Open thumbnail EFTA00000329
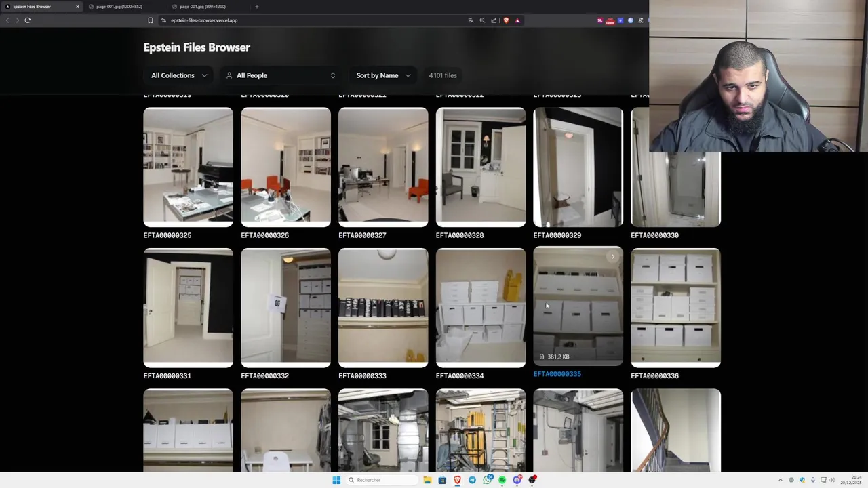 pyautogui.click(x=578, y=167)
